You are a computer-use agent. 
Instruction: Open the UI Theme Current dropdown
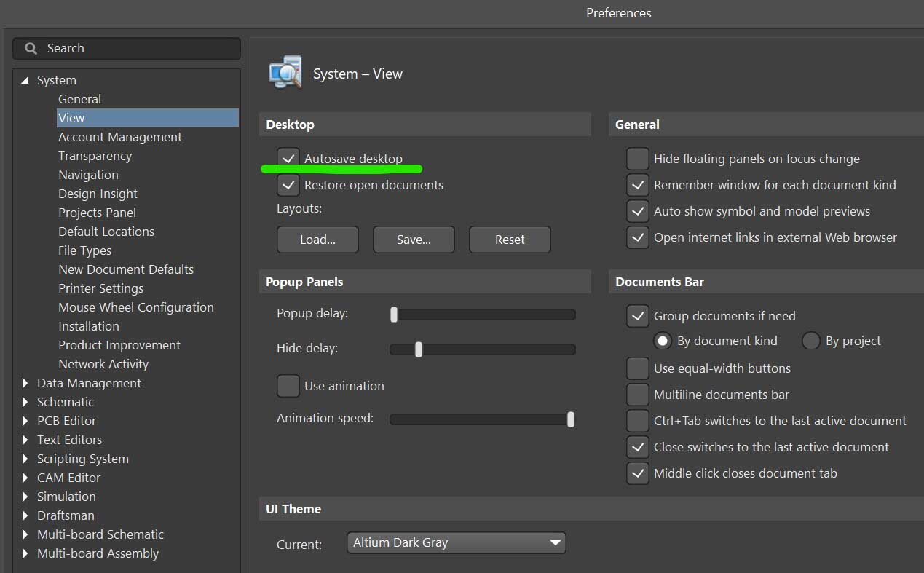pyautogui.click(x=456, y=542)
